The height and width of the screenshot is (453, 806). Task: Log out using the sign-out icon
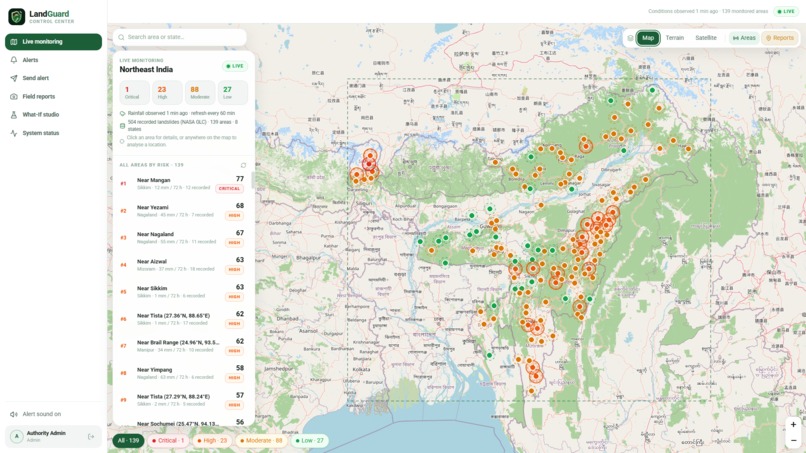point(91,437)
